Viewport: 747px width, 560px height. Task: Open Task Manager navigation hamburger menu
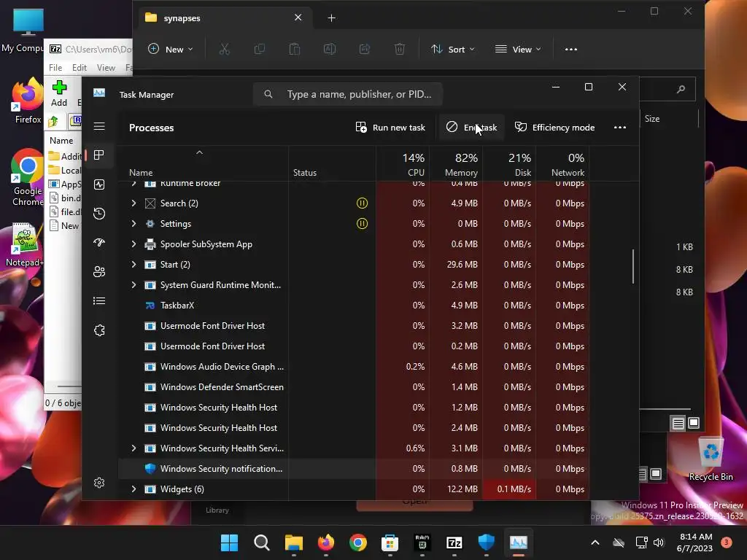tap(99, 126)
